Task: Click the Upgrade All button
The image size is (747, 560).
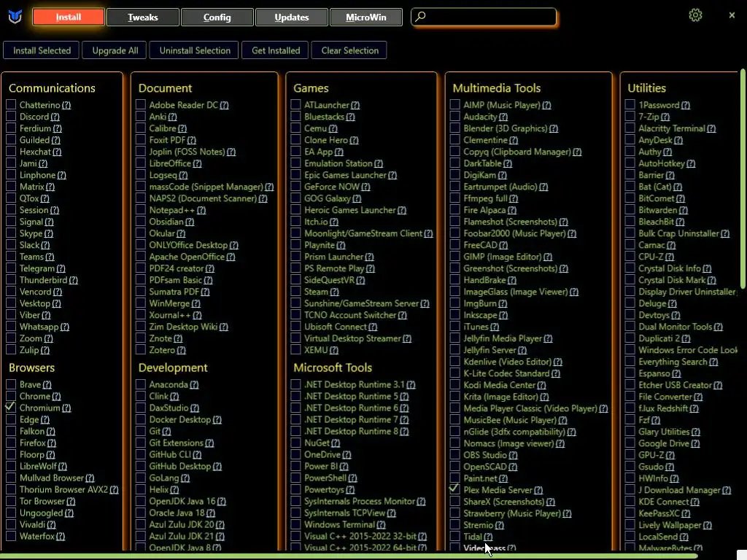Action: tap(115, 50)
